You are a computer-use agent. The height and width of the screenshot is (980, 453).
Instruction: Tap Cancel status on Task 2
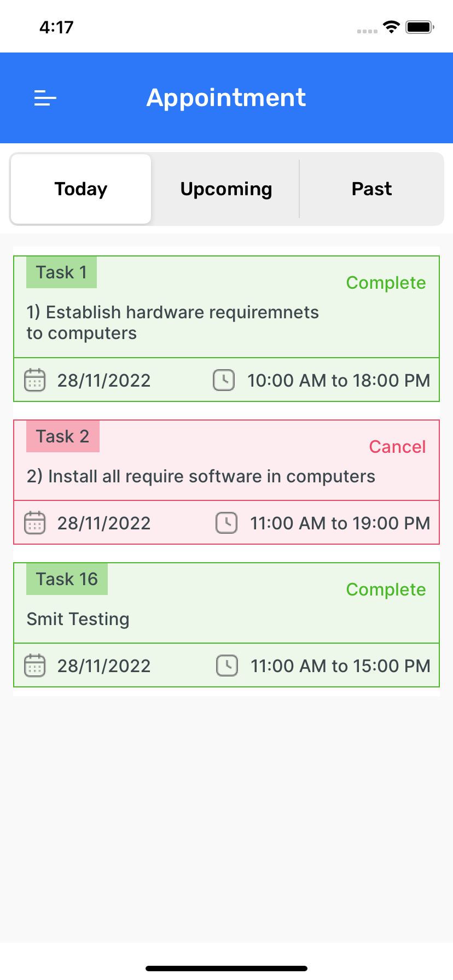point(397,447)
